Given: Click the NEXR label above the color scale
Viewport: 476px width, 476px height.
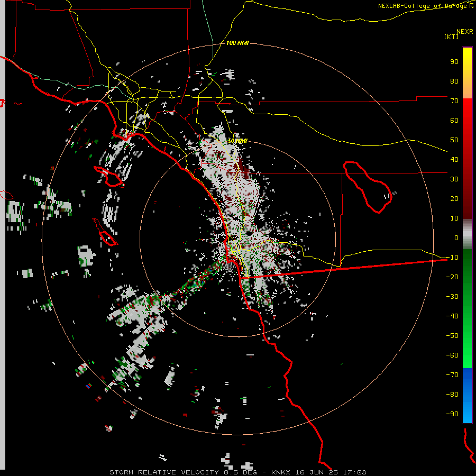Looking at the screenshot, I should pyautogui.click(x=465, y=32).
